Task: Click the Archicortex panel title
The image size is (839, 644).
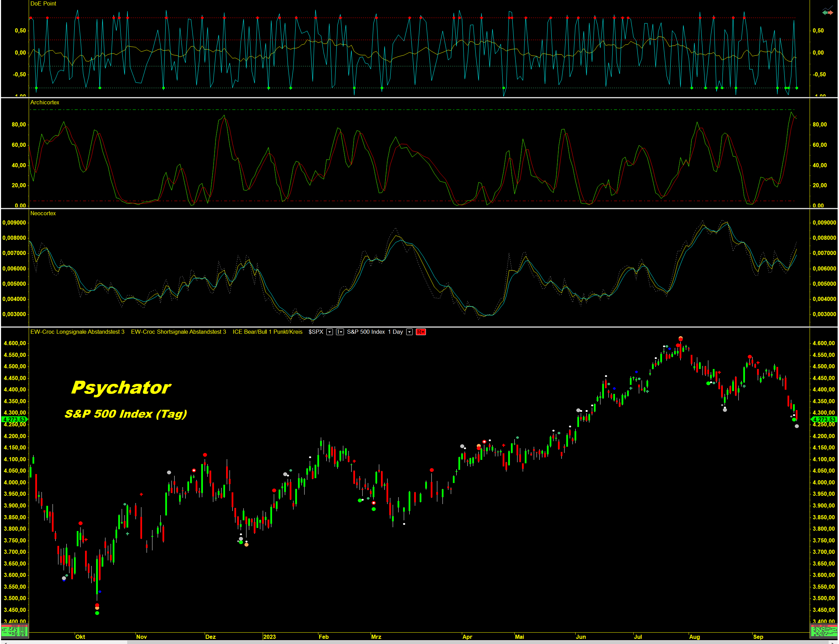Action: (45, 102)
